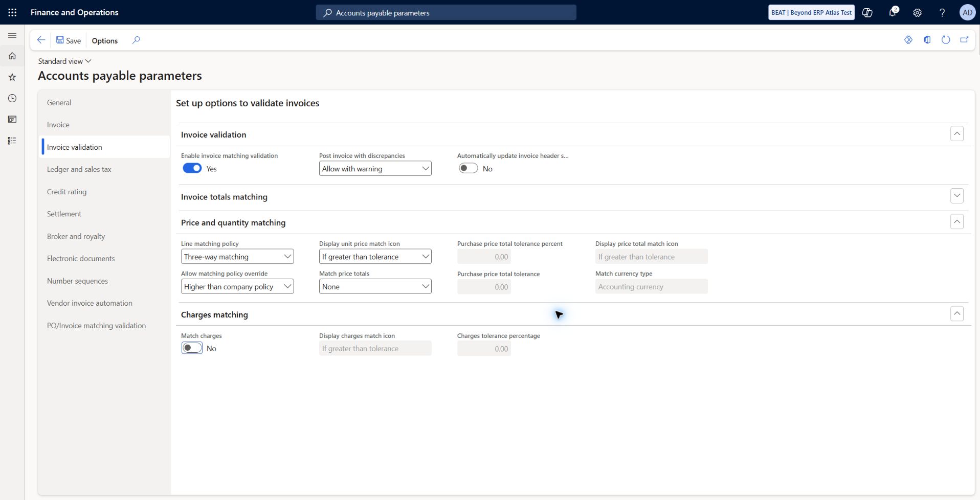Viewport: 980px width, 500px height.
Task: Open the Standard view selector
Action: (64, 61)
